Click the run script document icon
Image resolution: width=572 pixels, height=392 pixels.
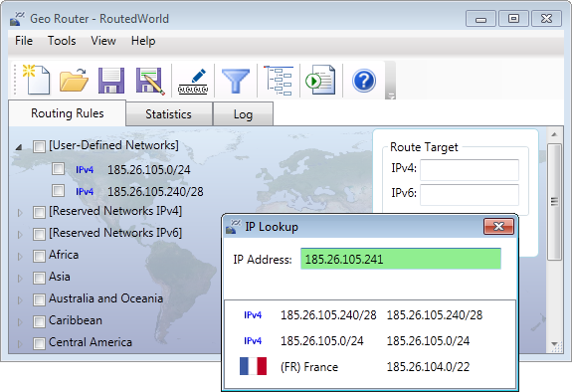click(x=320, y=80)
